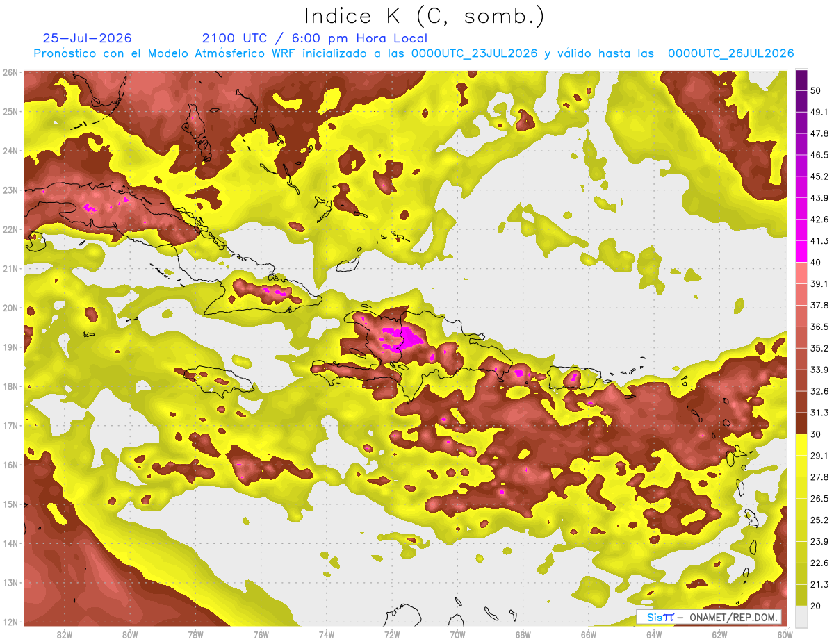The height and width of the screenshot is (644, 834).
Task: Pick the bright yellow colorbar swatch between 29.1 and 30
Action: (801, 445)
